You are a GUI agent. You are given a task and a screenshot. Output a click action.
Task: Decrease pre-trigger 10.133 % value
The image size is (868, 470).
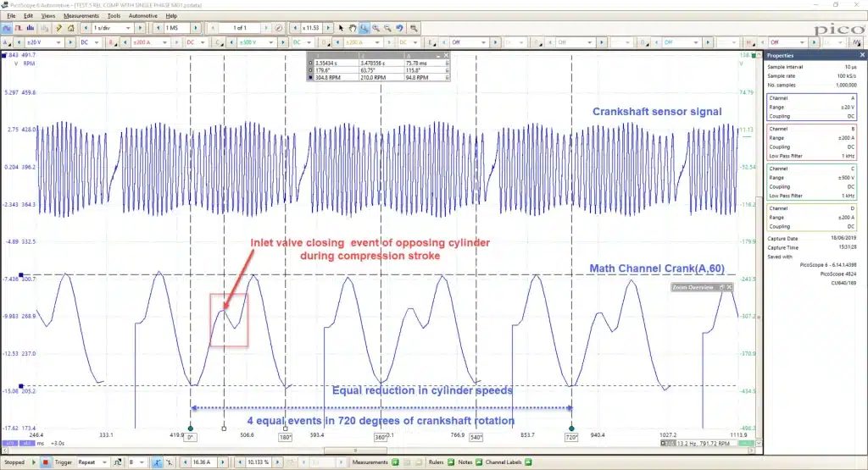pos(240,462)
